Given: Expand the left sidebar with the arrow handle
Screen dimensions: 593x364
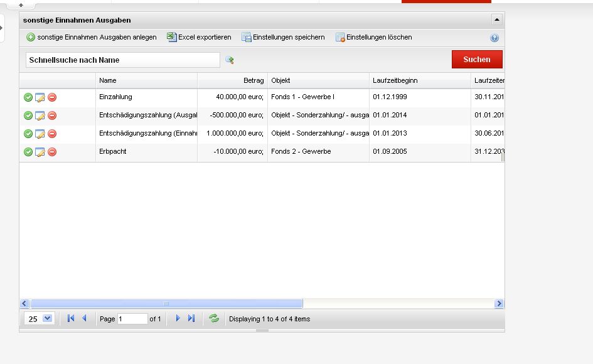Looking at the screenshot, I should tap(2, 28).
